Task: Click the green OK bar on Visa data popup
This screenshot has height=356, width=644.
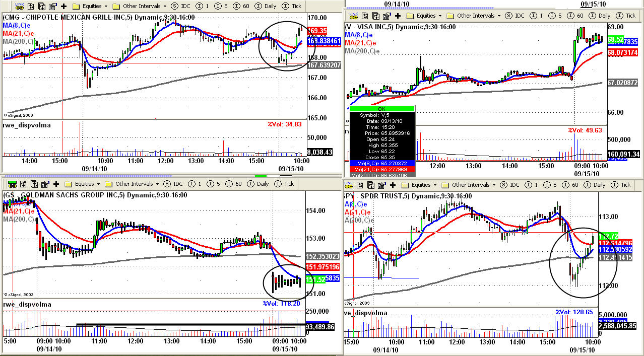Action: [x=381, y=108]
